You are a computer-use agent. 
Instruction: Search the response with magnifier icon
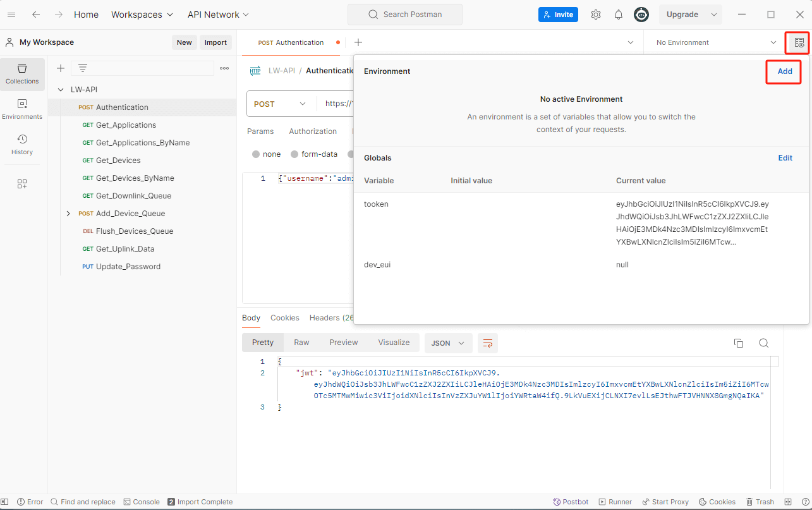763,343
